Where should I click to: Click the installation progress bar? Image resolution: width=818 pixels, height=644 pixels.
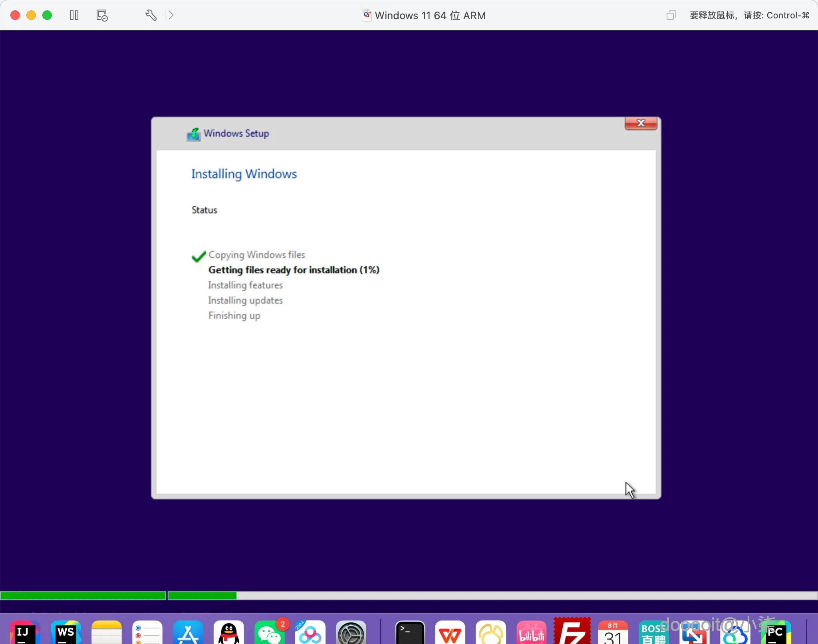[x=409, y=595]
